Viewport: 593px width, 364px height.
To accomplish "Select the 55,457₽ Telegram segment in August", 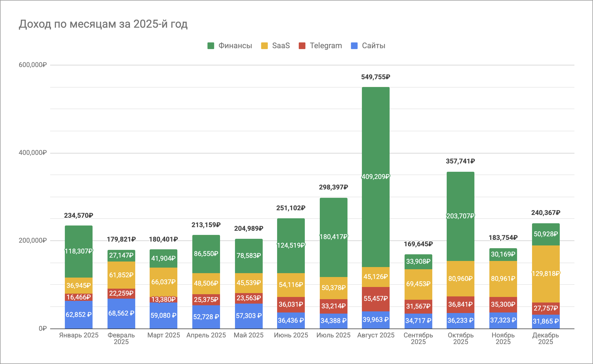I will 375,299.
